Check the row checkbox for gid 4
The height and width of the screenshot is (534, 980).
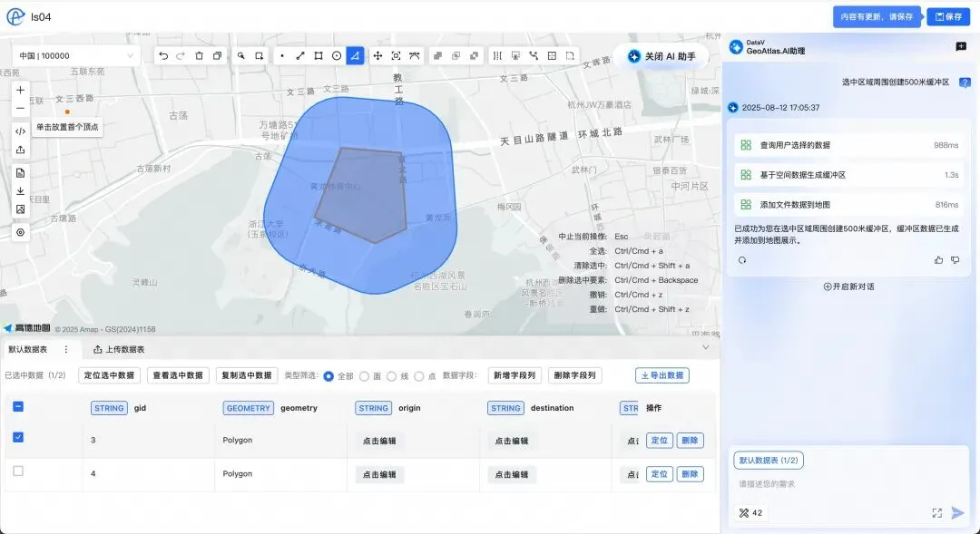[x=18, y=471]
